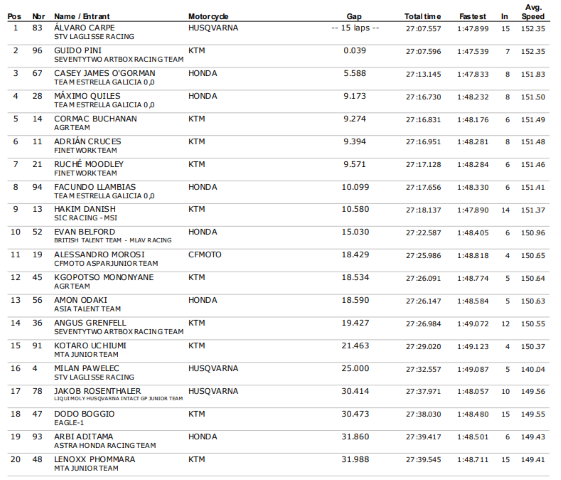561x480 pixels.
Task: Select rider name DODO BOGGIO
Action: pyautogui.click(x=84, y=414)
